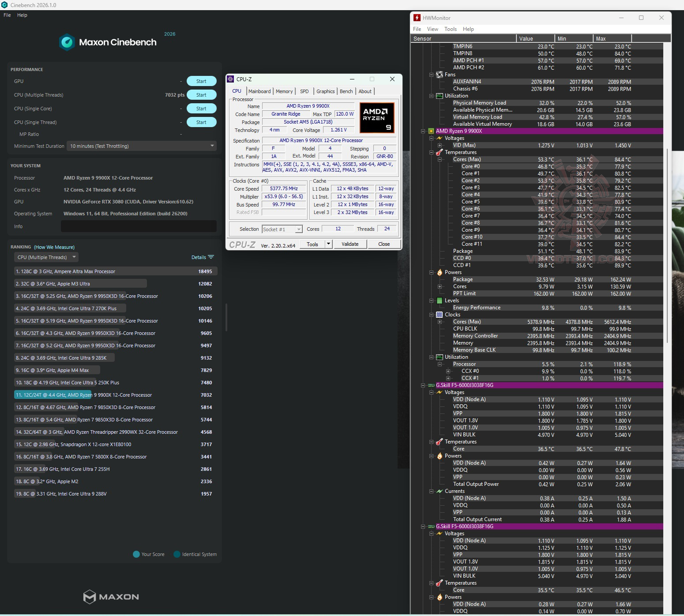Open the Socket #1 selection combo box
Viewport: 684px width, 616px height.
click(282, 229)
